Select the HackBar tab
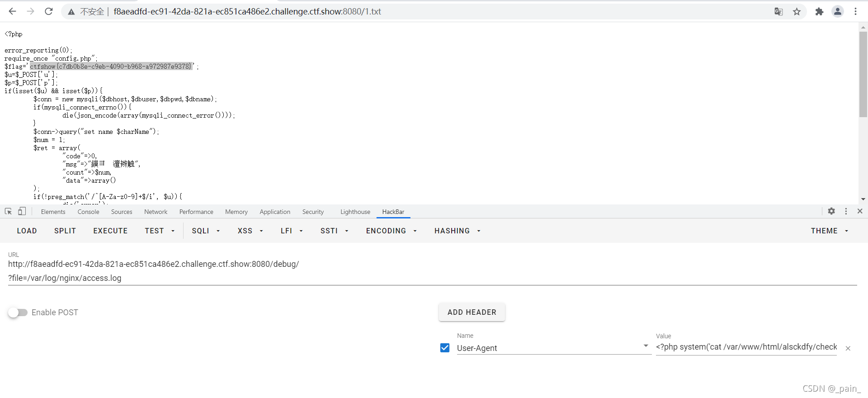Image resolution: width=868 pixels, height=398 pixels. 393,212
